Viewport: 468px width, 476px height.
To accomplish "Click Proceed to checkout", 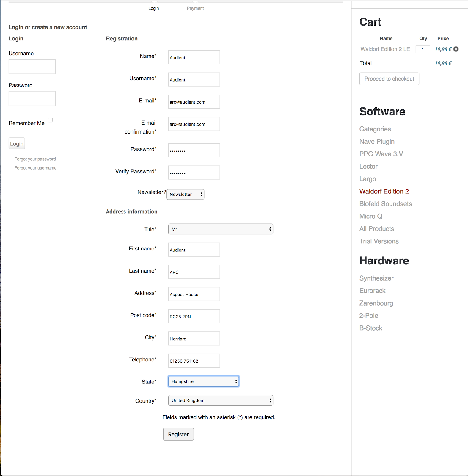I will pyautogui.click(x=389, y=79).
